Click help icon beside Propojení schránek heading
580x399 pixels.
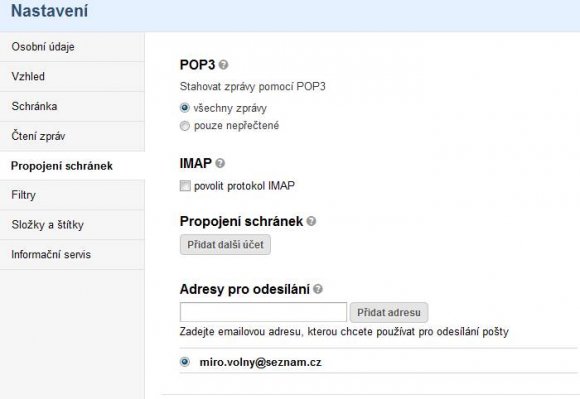[x=311, y=222]
